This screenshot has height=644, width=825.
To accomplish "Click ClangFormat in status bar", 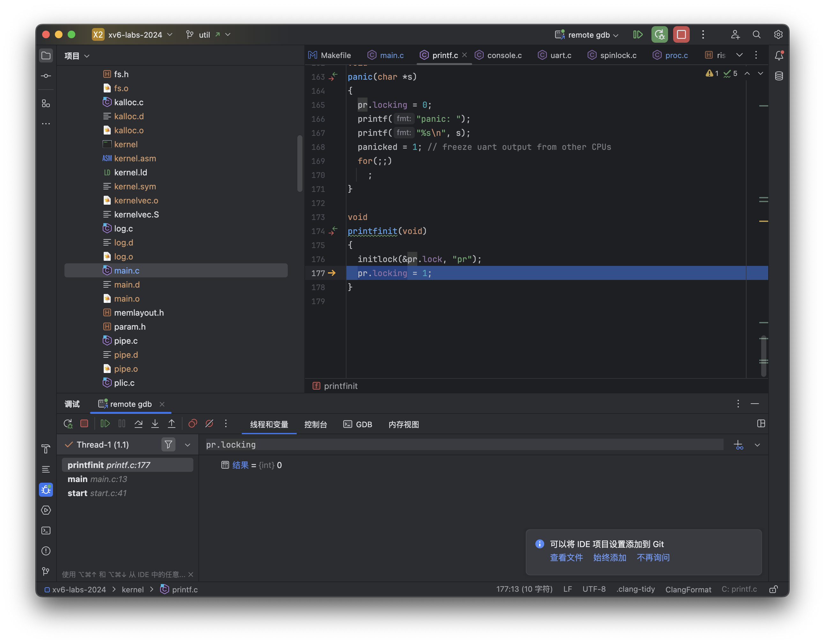I will click(x=688, y=589).
